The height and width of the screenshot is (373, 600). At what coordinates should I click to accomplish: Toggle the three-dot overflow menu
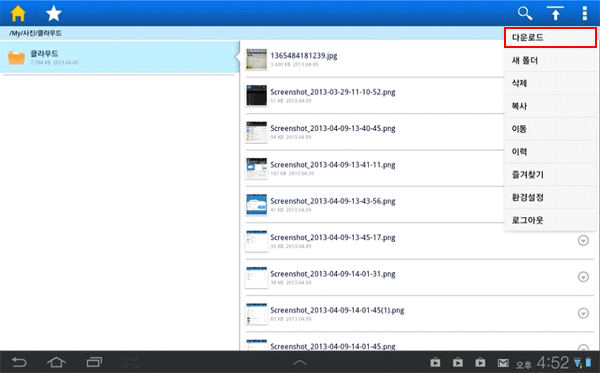click(584, 13)
